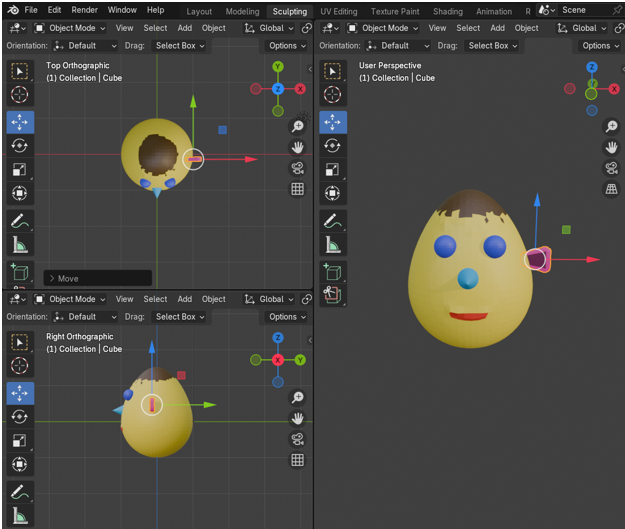Select the Measure tool in the Top Orthographic viewport
625x529 pixels.
click(x=19, y=243)
